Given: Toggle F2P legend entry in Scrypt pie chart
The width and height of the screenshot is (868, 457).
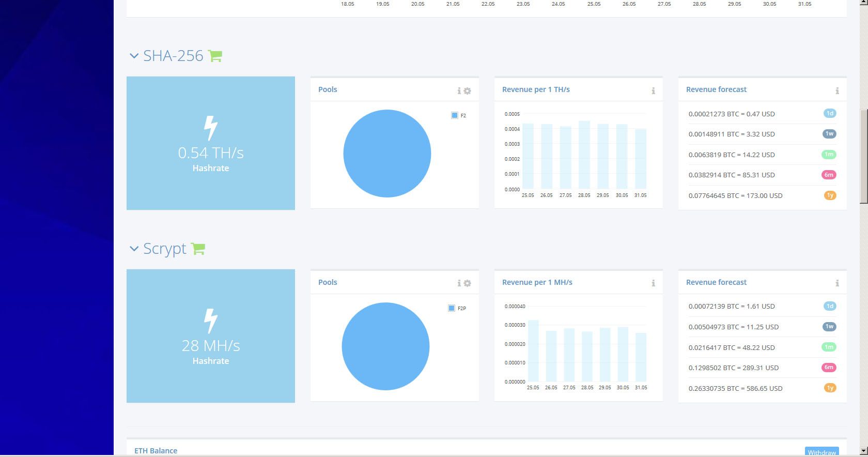Looking at the screenshot, I should tap(457, 308).
